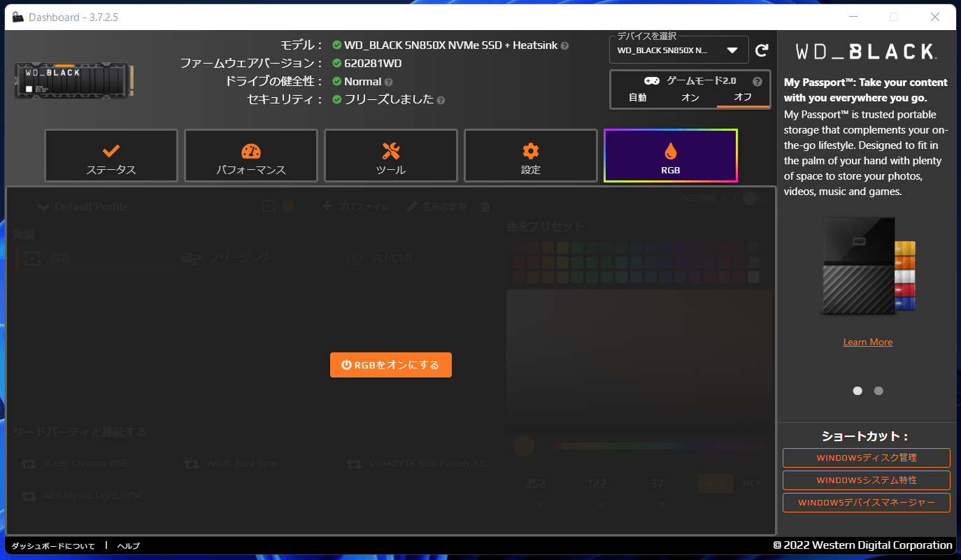Click the 色をプリセット heading
This screenshot has height=560, width=961.
546,227
